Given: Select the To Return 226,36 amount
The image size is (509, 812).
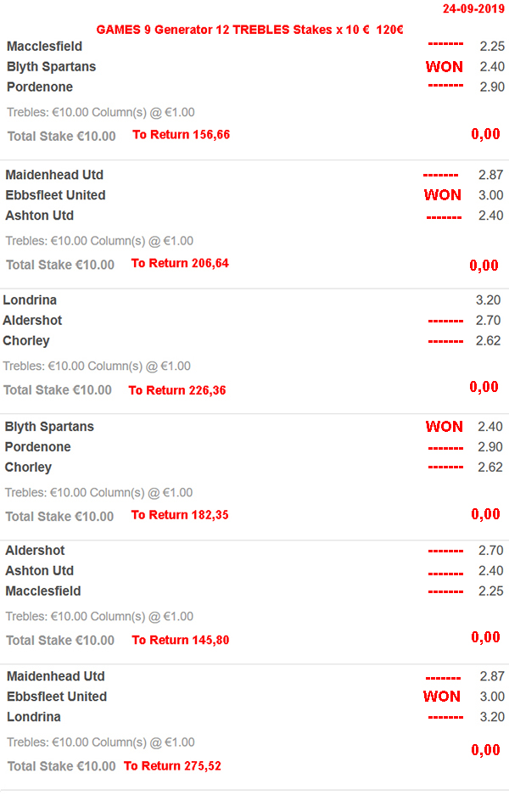Looking at the screenshot, I should [177, 390].
